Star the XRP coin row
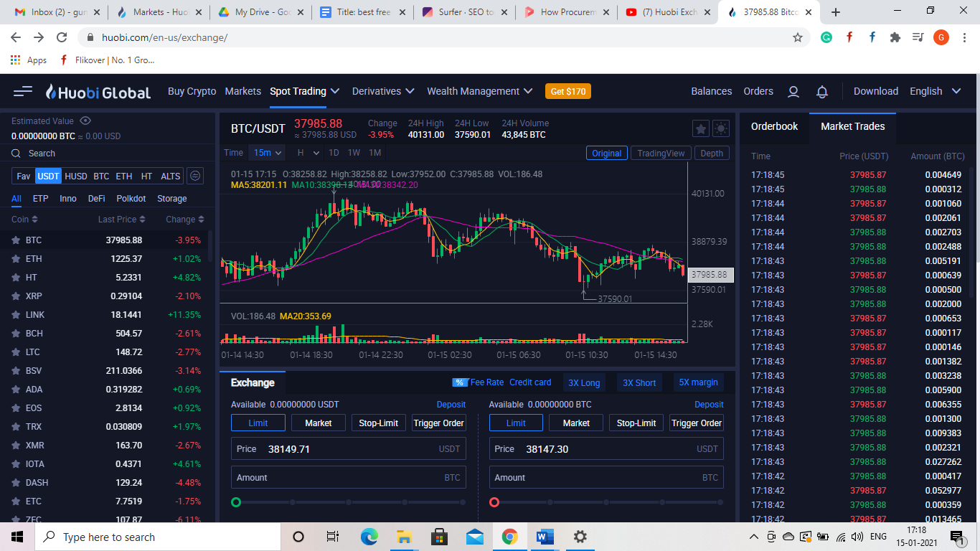The height and width of the screenshot is (551, 980). click(x=16, y=296)
